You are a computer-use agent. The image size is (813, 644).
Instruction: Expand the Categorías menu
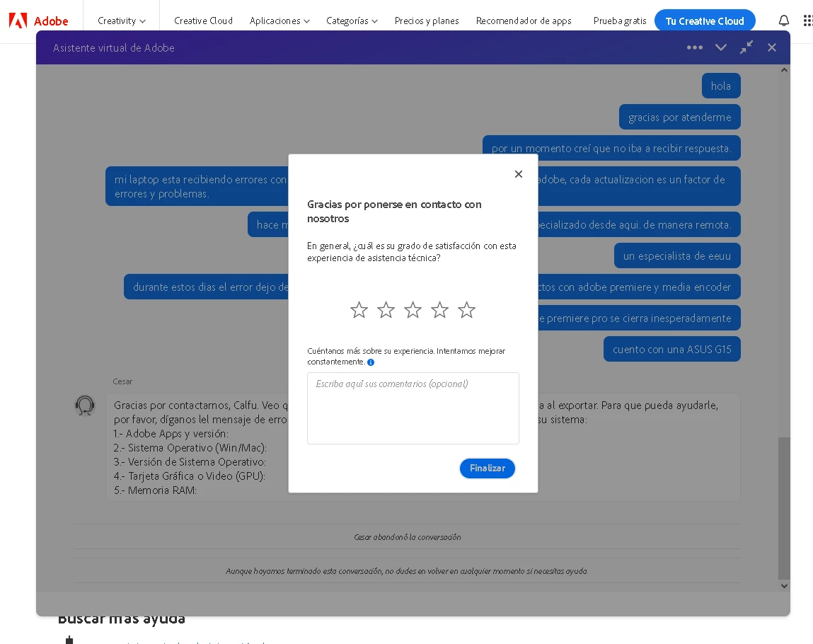[352, 21]
